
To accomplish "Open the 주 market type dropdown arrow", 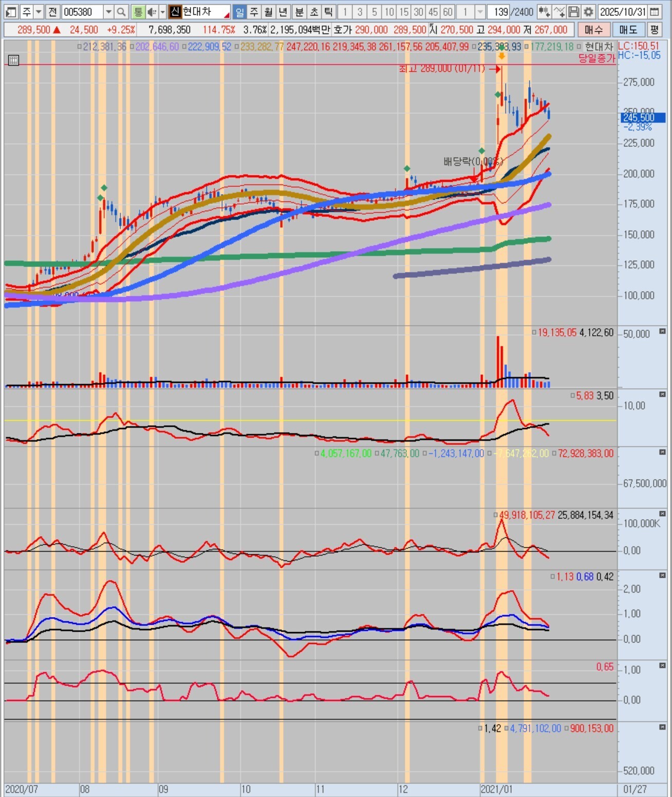I will [39, 12].
